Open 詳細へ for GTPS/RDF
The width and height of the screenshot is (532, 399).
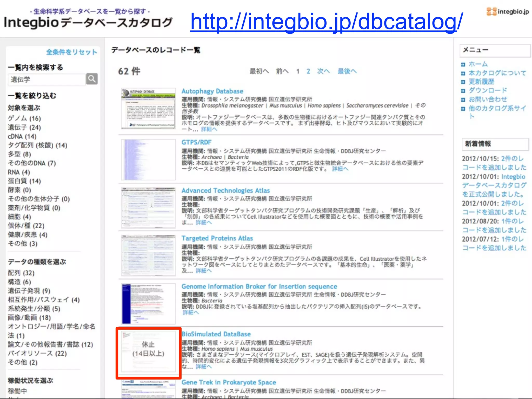340,169
